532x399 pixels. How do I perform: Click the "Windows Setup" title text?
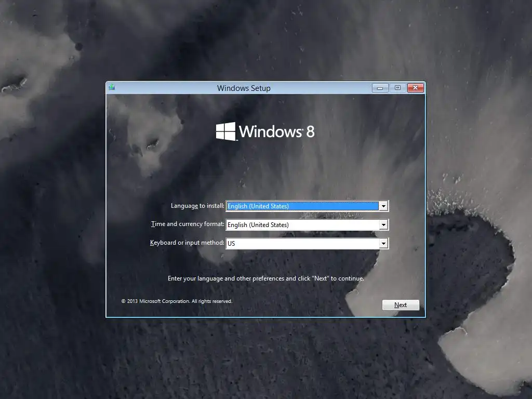244,88
